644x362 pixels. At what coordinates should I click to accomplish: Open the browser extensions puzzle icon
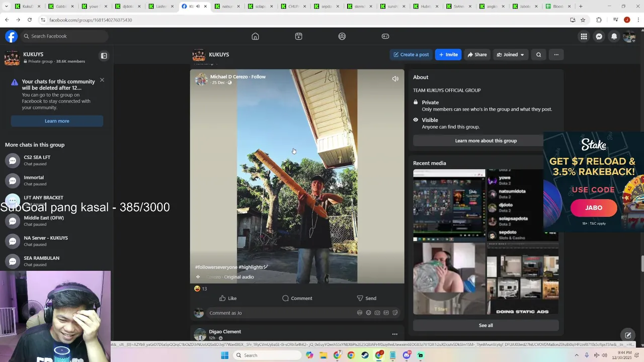599,20
